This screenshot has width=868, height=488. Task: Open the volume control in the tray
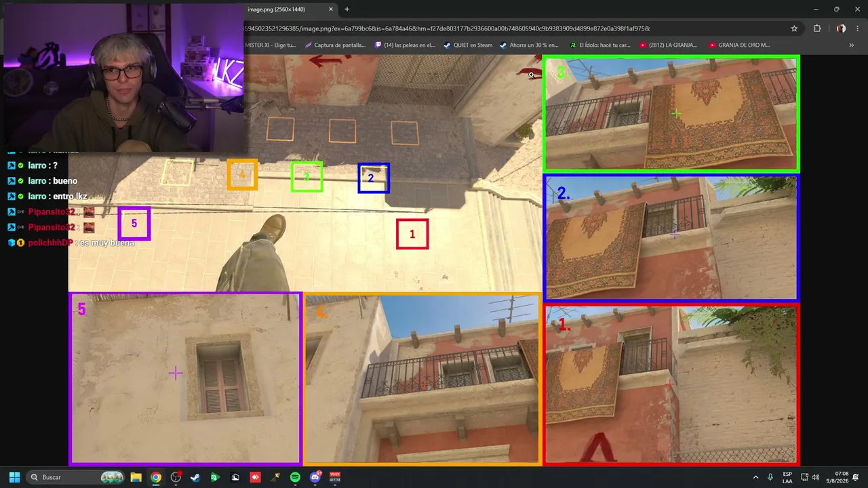(x=815, y=477)
